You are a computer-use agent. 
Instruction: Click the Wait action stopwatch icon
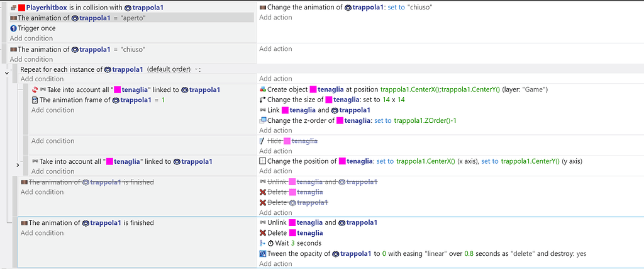pos(270,243)
